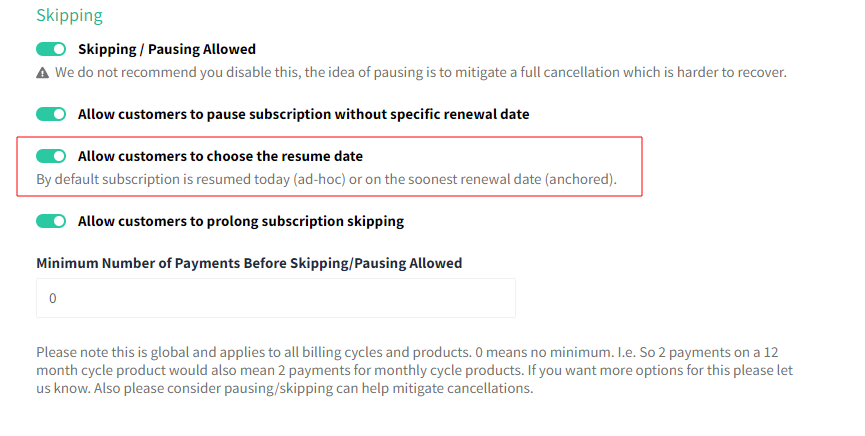
Task: Click the warning triangle icon
Action: click(42, 73)
